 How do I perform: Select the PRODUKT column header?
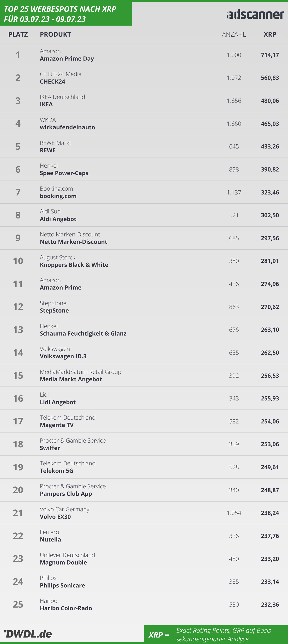55,34
